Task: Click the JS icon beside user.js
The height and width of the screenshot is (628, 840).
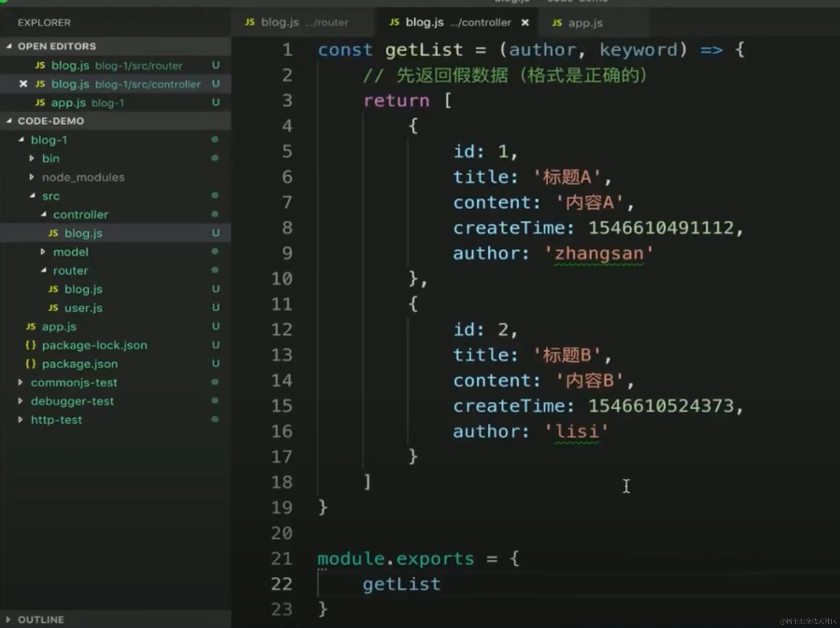Action: (53, 308)
